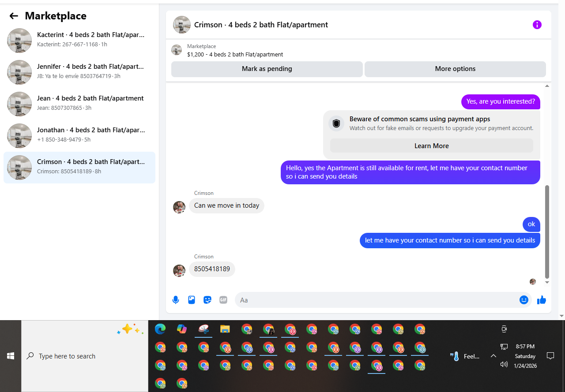Select the Crimson conversation in list

[79, 168]
